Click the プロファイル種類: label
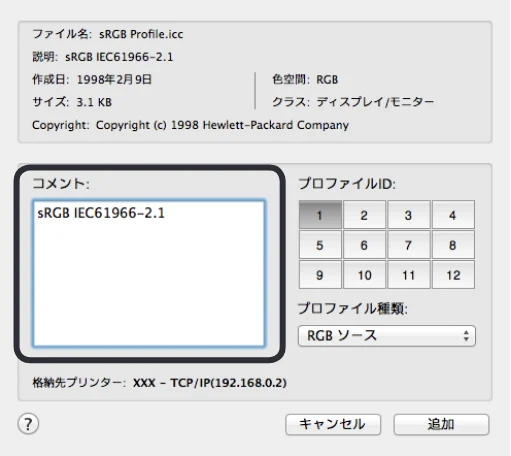Screen dimensions: 511x456 pos(353,308)
